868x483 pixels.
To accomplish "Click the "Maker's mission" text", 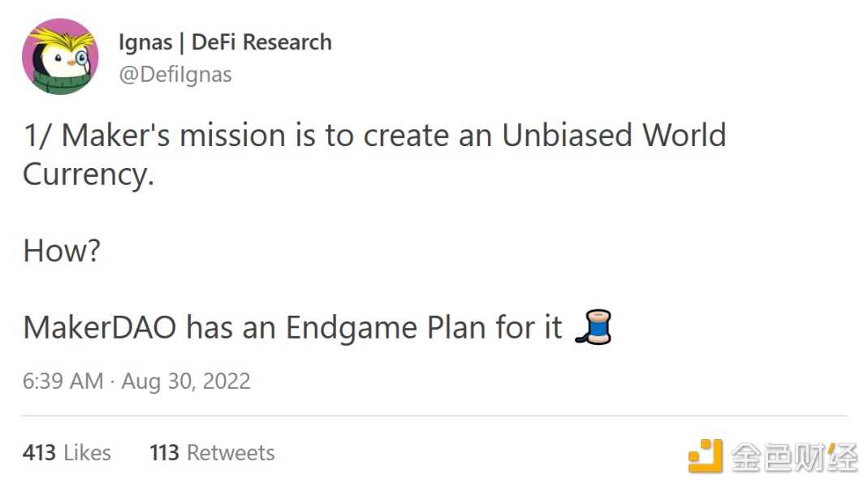I will 175,136.
